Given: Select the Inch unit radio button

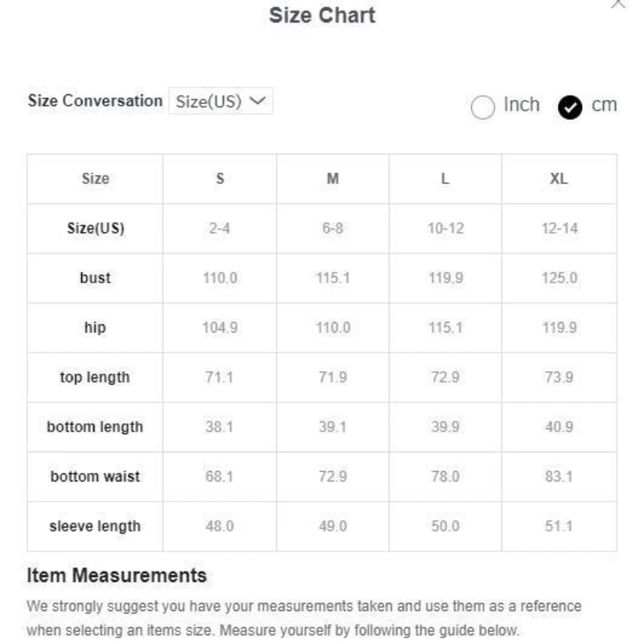Looking at the screenshot, I should pyautogui.click(x=482, y=107).
